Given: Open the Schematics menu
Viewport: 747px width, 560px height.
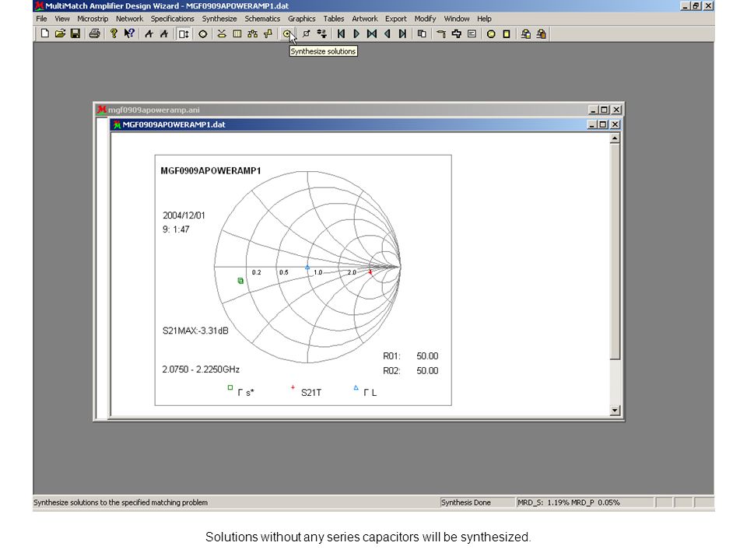Looking at the screenshot, I should [262, 19].
